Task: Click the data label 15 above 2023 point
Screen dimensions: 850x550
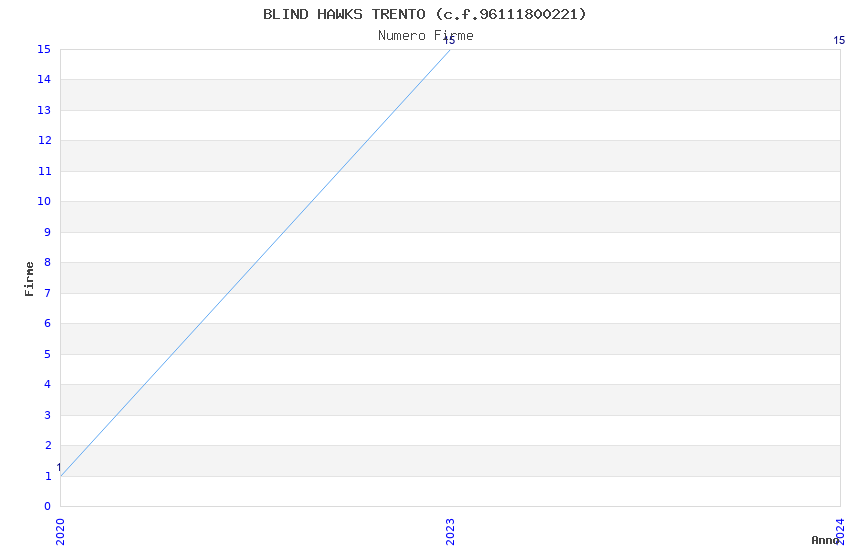Action: point(449,41)
